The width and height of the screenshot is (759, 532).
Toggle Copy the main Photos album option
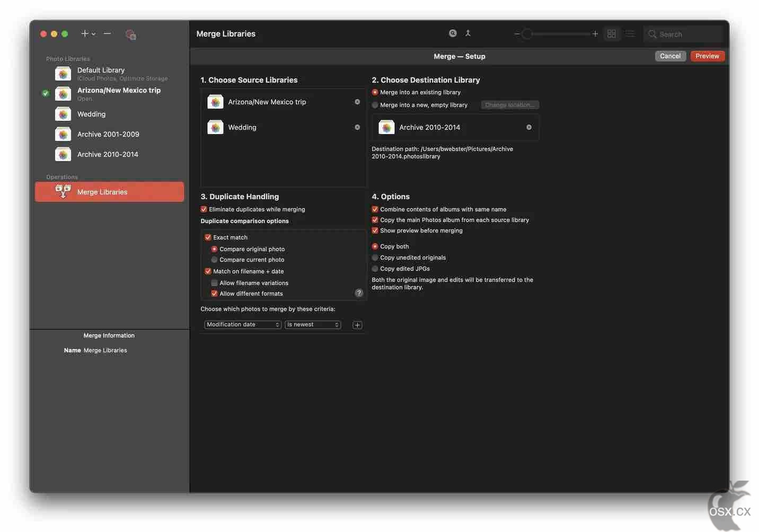tap(375, 220)
